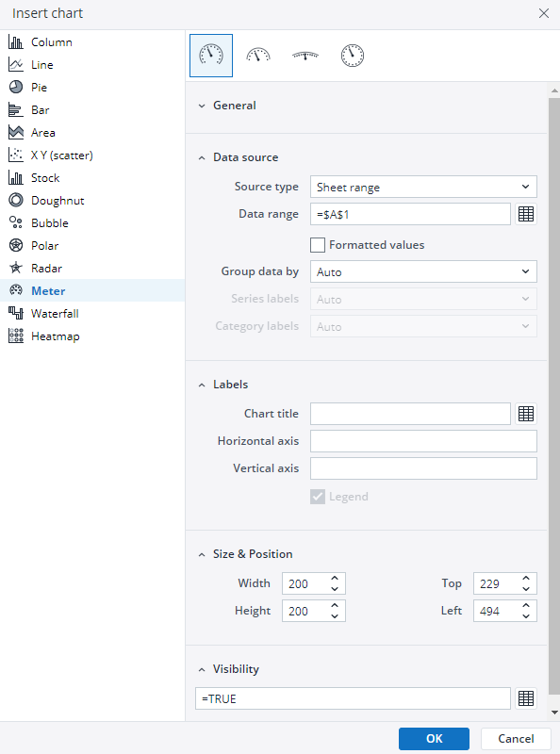Viewport: 560px width, 754px height.
Task: Increase the Width value with up arrow
Action: pos(335,578)
